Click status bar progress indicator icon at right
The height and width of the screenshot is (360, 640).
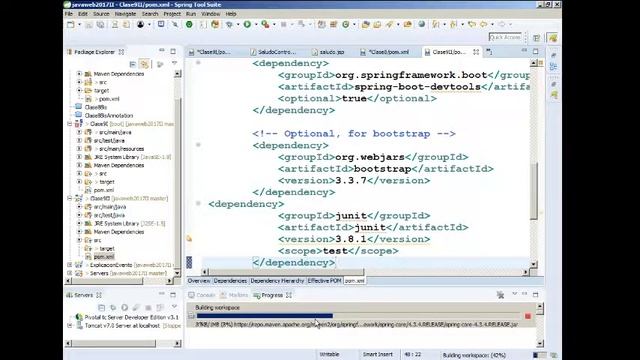coord(553,355)
